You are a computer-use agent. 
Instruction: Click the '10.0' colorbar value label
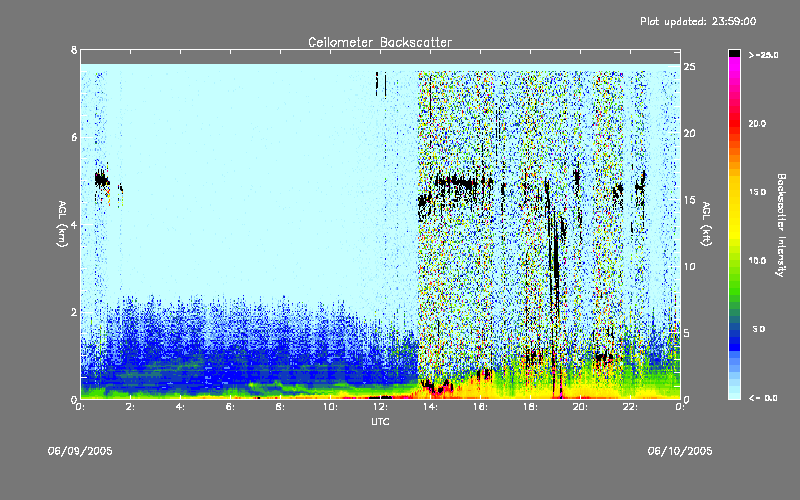point(757,260)
